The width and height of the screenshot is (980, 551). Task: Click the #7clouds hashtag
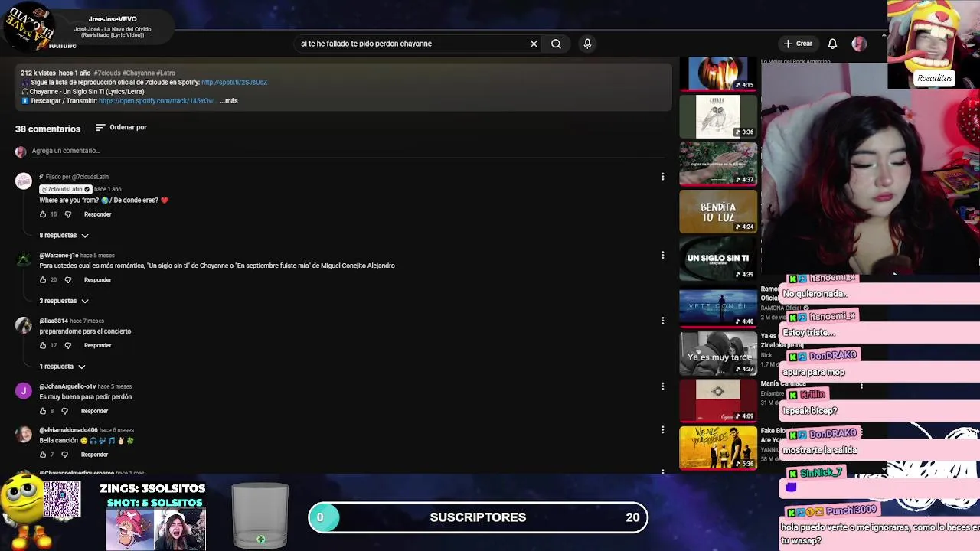(107, 73)
